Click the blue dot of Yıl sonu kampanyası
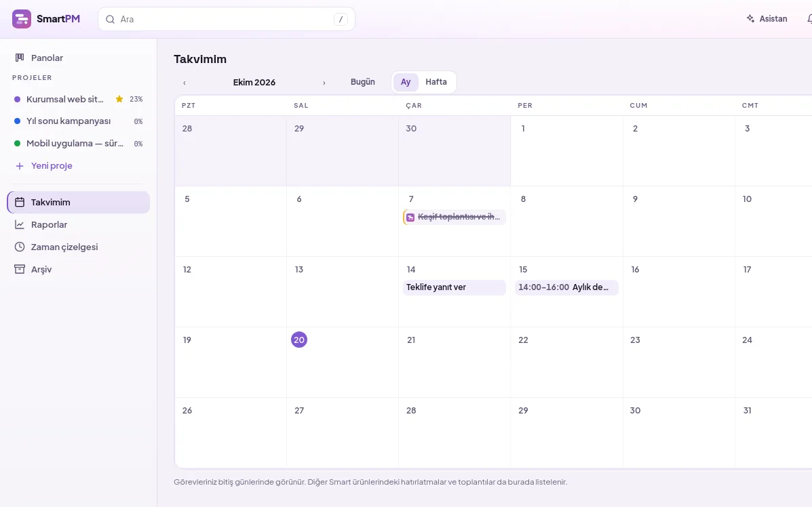This screenshot has height=507, width=812. (x=17, y=121)
